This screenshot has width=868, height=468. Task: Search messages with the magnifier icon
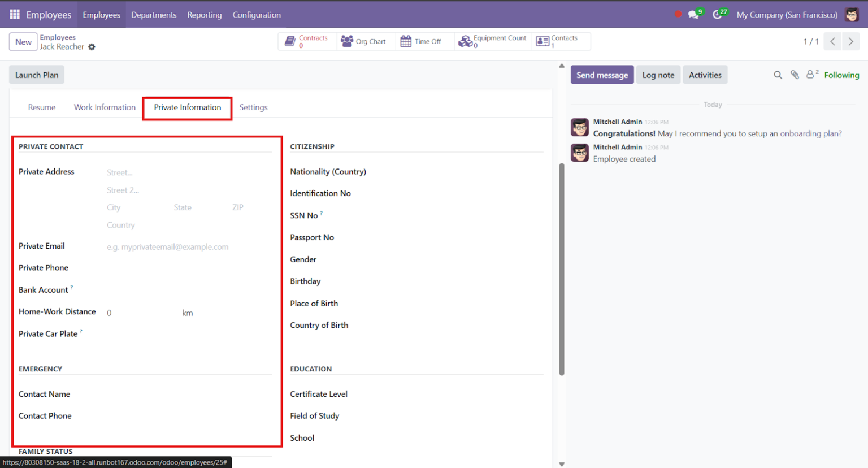point(778,75)
